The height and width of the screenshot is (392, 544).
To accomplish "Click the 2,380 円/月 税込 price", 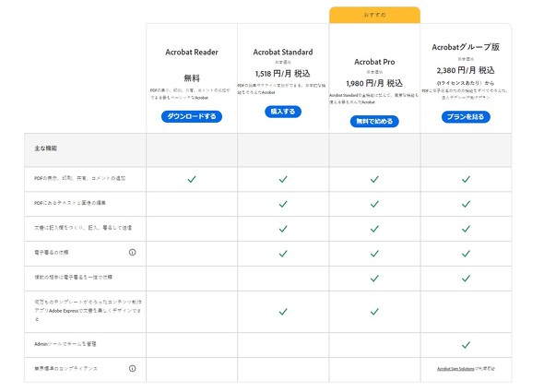I will tap(466, 70).
